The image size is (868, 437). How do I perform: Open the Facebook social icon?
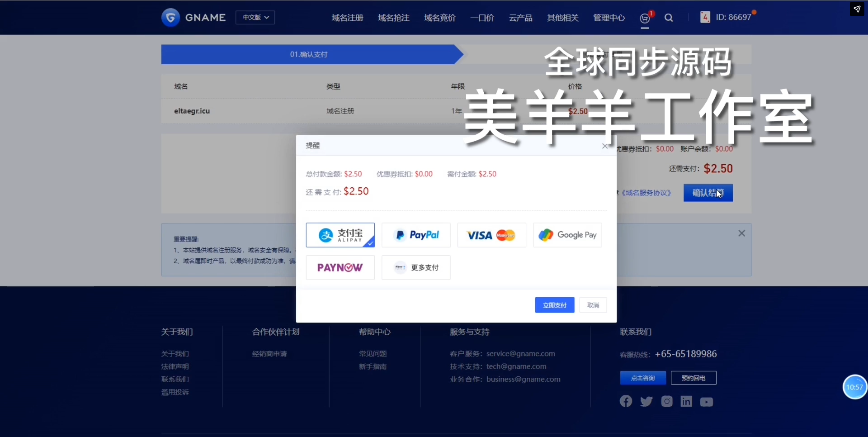[626, 401]
